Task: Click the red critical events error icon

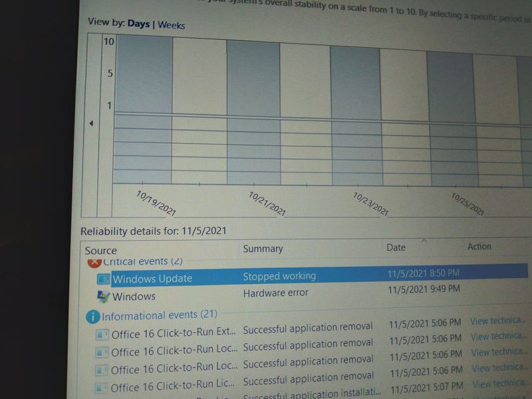Action: click(94, 262)
